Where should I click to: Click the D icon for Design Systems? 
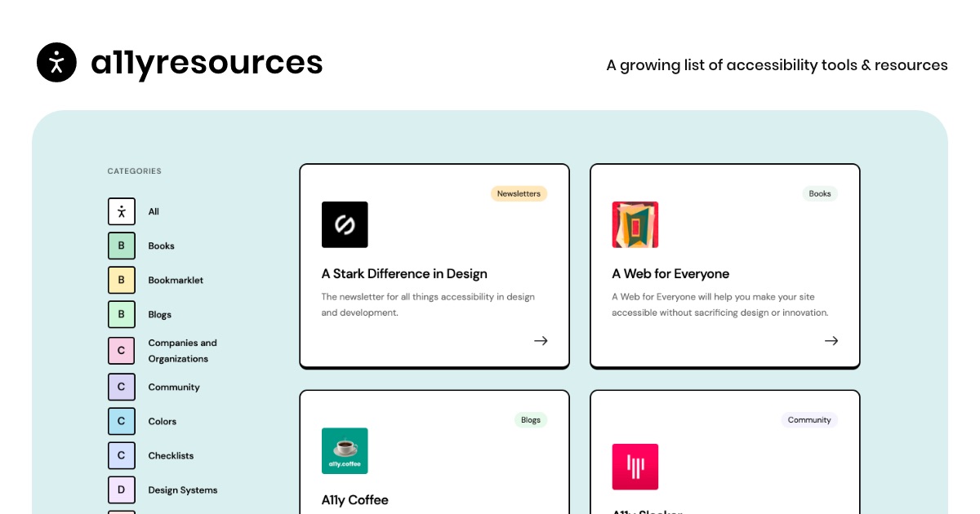(x=121, y=490)
